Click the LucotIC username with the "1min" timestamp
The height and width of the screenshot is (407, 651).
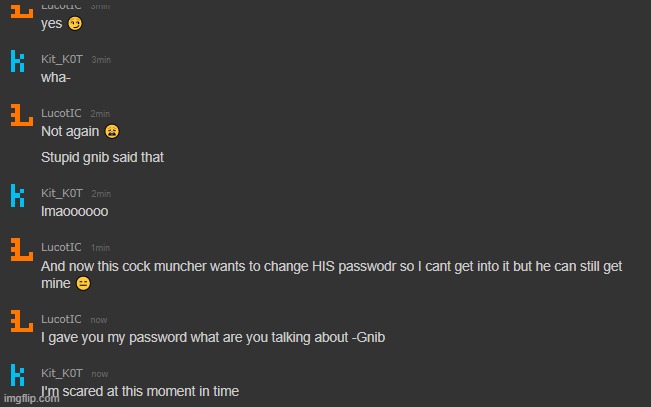click(x=61, y=247)
